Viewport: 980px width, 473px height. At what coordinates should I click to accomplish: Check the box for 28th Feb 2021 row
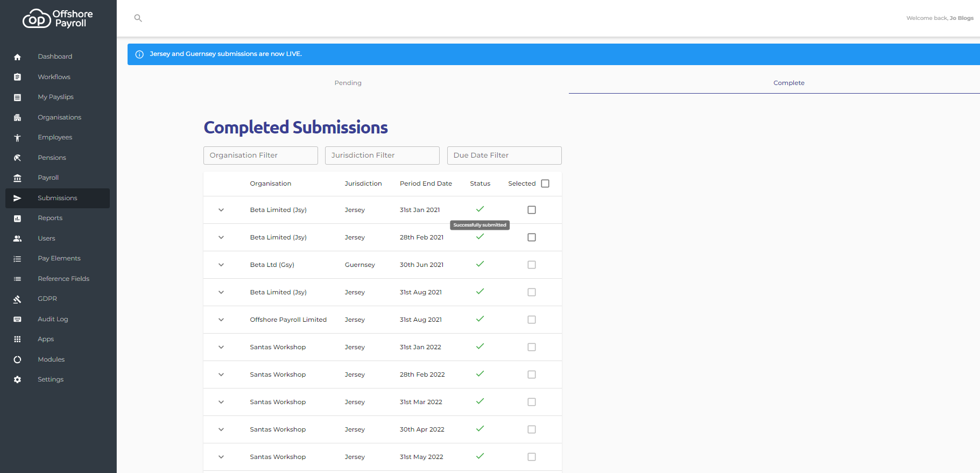[532, 237]
